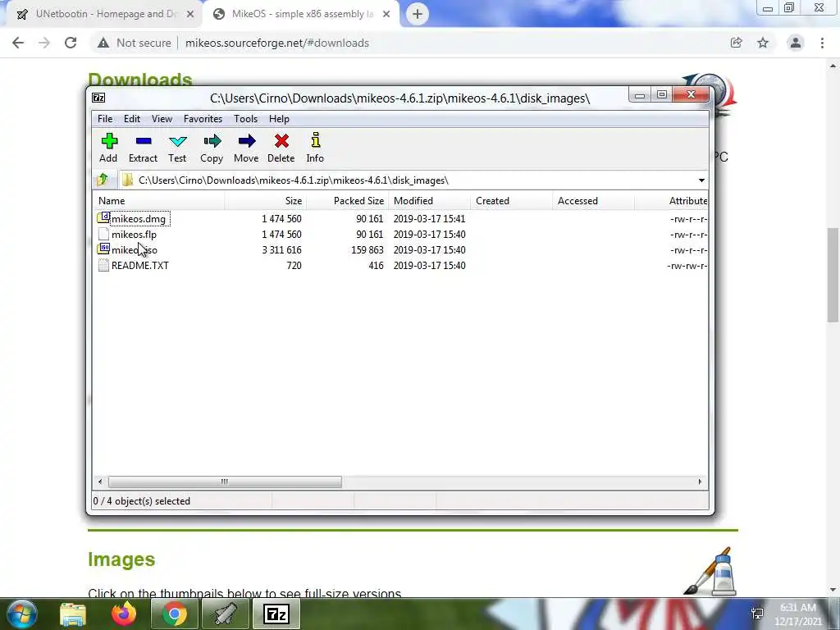Select the mikeos.flp file icon
This screenshot has width=840, height=630.
click(x=103, y=234)
